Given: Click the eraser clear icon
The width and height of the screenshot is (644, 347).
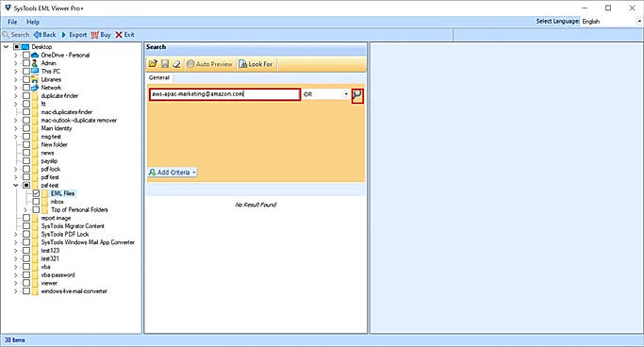Looking at the screenshot, I should 176,64.
